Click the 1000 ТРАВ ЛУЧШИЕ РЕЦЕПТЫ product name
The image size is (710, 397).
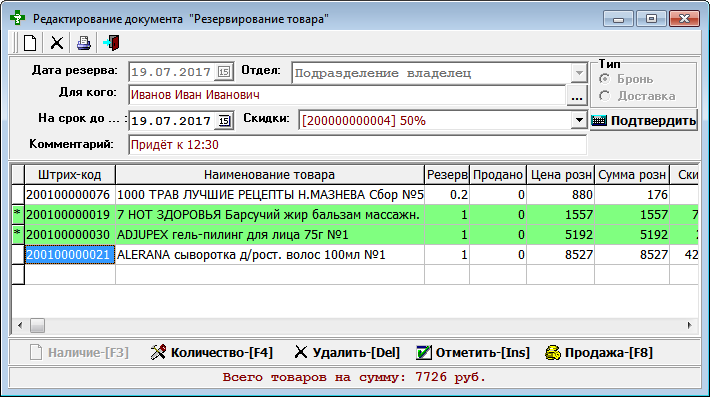[270, 195]
